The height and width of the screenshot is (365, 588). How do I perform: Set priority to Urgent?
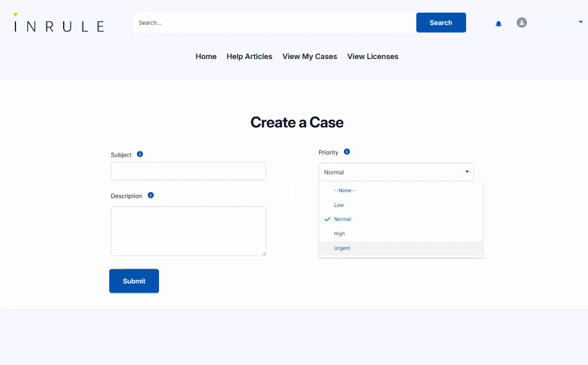point(342,248)
